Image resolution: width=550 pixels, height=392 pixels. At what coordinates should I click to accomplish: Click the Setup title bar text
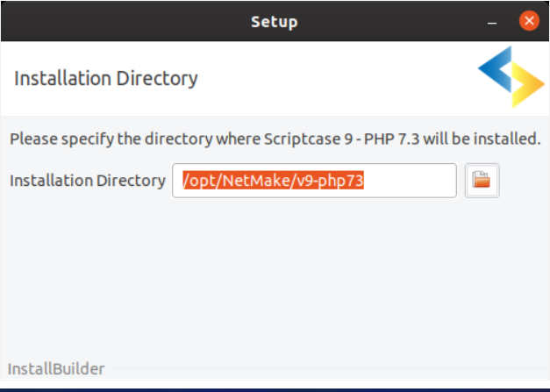point(275,22)
